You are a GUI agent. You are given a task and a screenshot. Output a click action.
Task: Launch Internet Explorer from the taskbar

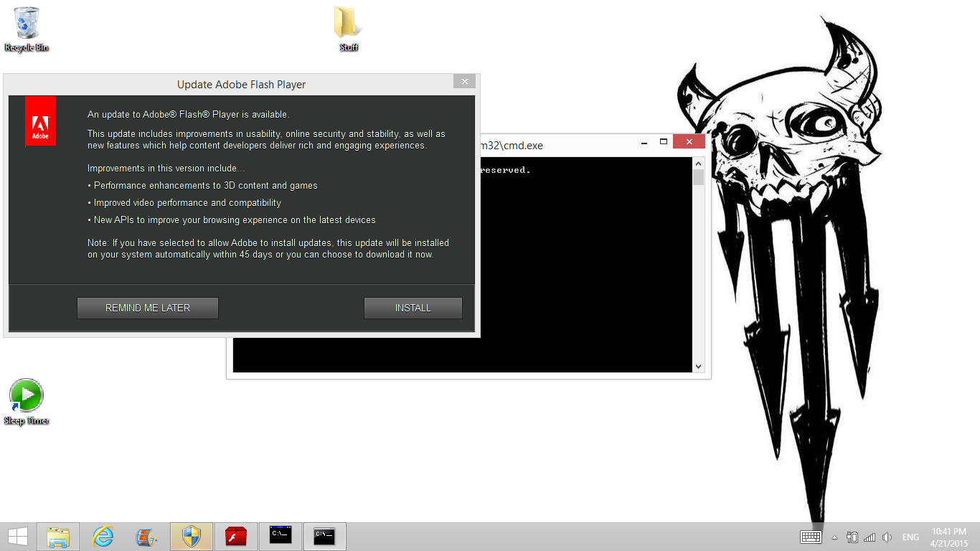[103, 537]
